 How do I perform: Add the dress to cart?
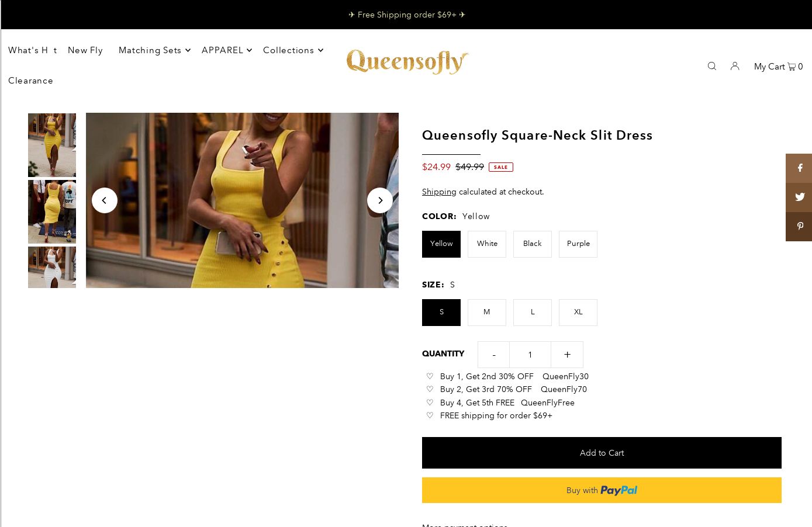pyautogui.click(x=602, y=453)
